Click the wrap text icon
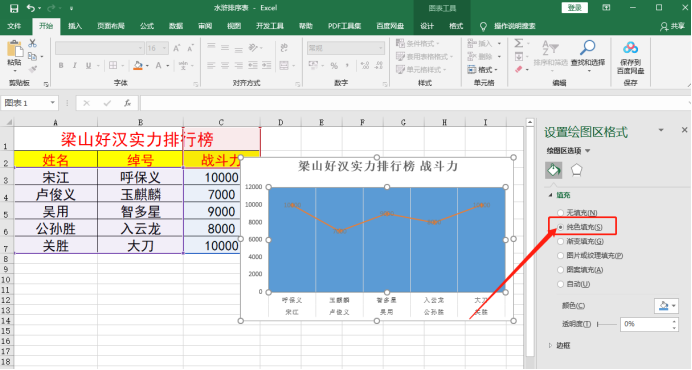Screen dimensions: 692x370 click(284, 48)
